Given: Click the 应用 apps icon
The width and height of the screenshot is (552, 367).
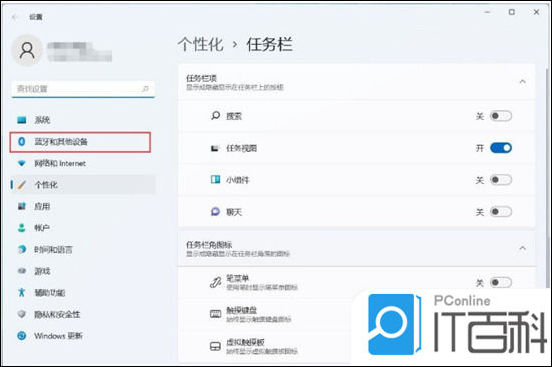Looking at the screenshot, I should (x=22, y=206).
